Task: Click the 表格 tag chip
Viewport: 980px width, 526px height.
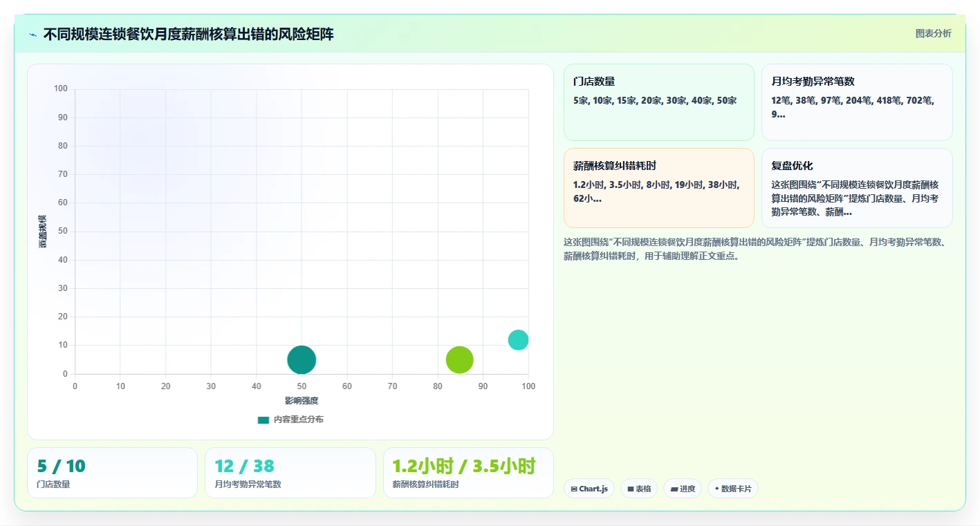Action: [x=639, y=489]
